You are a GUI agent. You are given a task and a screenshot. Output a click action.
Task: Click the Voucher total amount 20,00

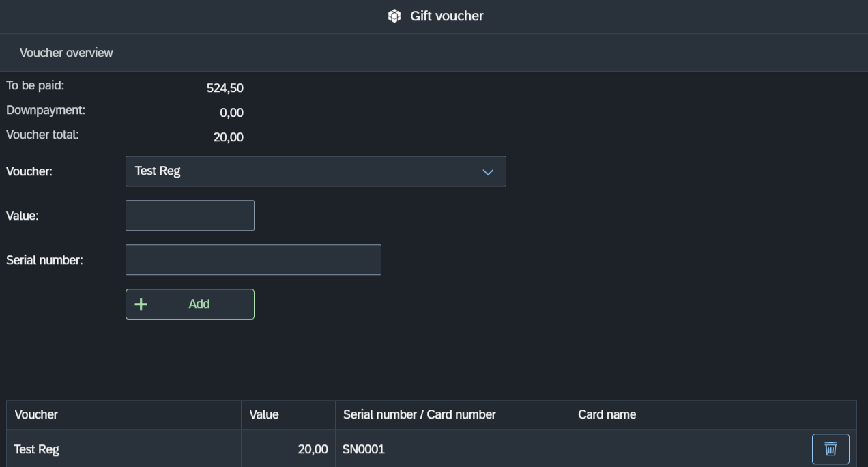(x=228, y=137)
